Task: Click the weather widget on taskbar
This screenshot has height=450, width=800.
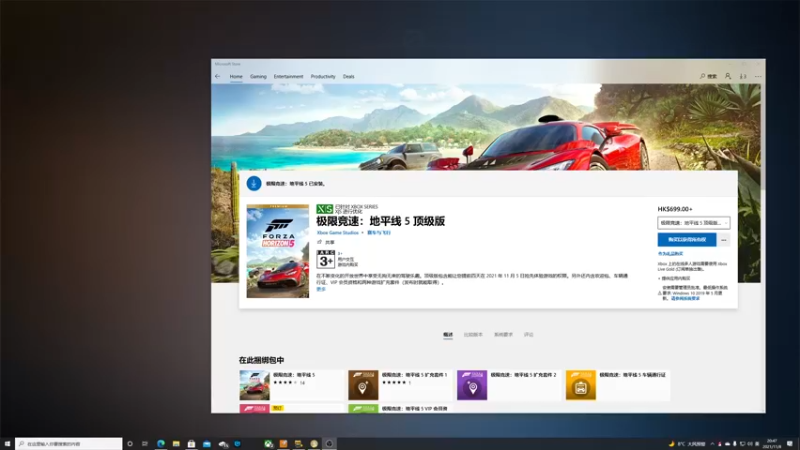Action: point(686,444)
